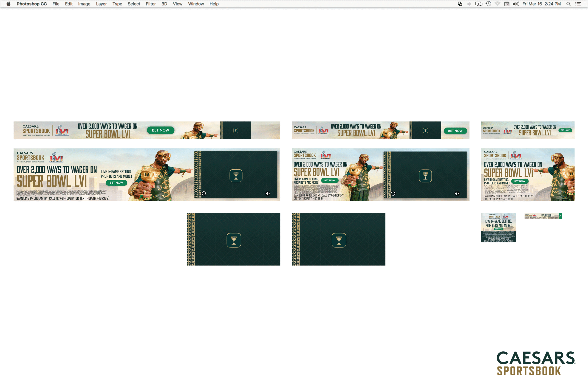Click chalice icon in bottom-right green panel
This screenshot has height=387, width=588.
tap(339, 240)
